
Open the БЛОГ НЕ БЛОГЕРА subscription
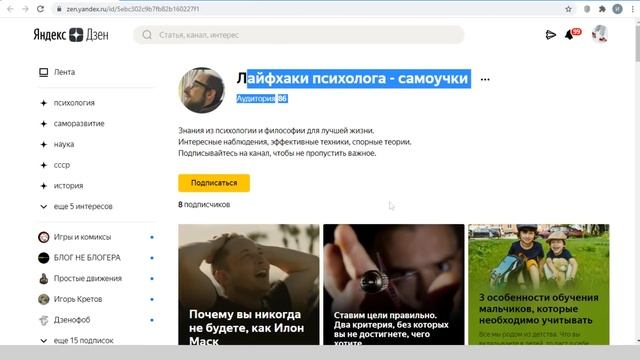coord(87,258)
